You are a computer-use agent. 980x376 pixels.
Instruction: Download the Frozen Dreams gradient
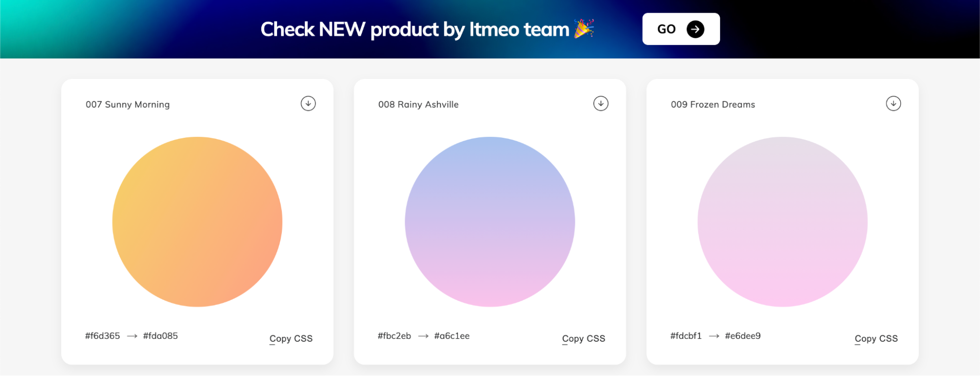click(x=893, y=103)
